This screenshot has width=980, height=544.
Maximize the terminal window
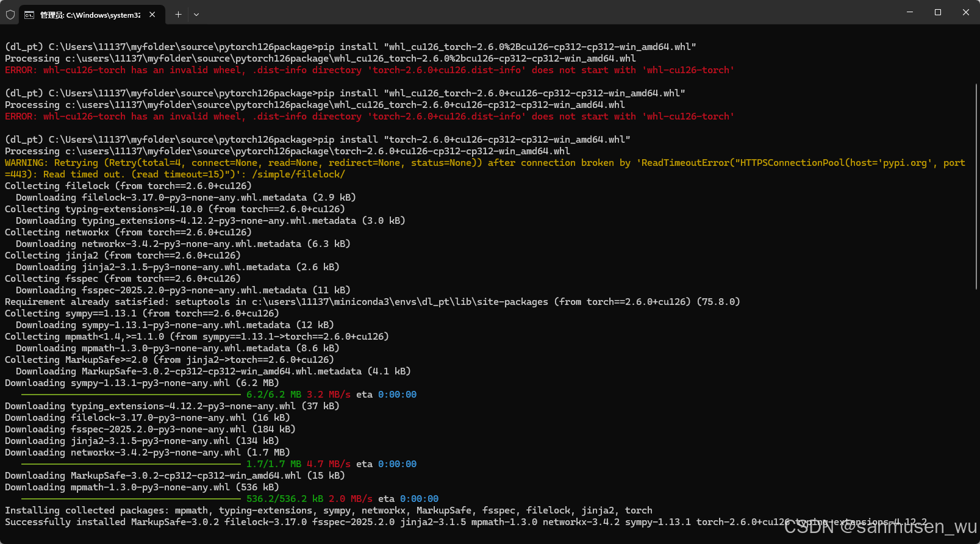938,12
